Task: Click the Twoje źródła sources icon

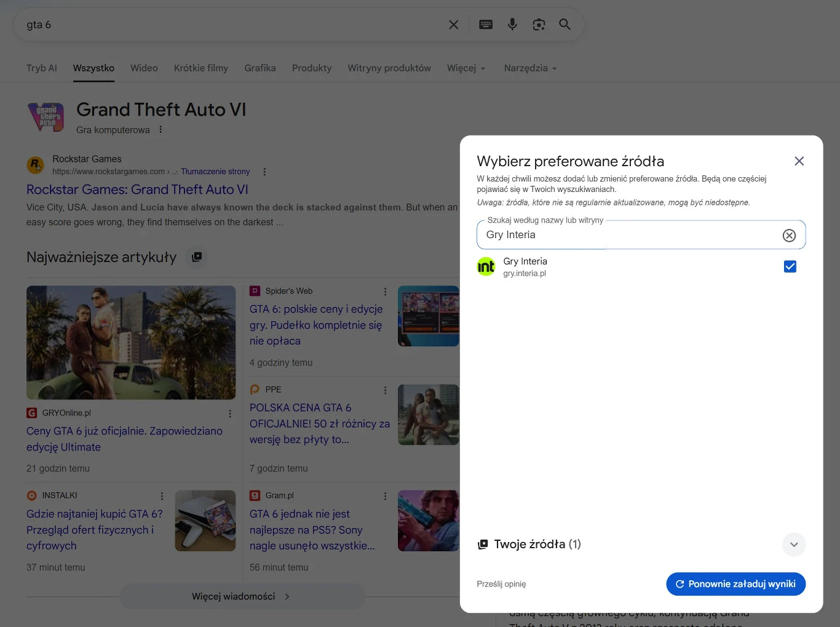Action: [x=483, y=545]
